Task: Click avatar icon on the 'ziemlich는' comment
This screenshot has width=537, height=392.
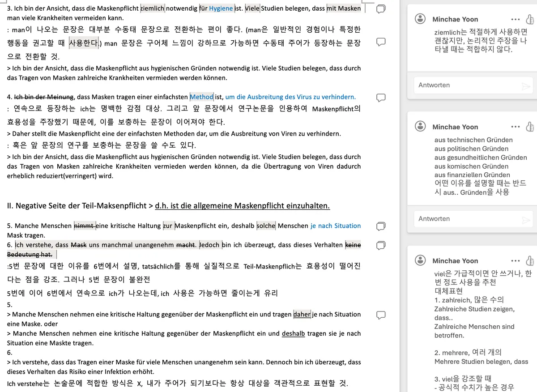Action: pyautogui.click(x=420, y=19)
